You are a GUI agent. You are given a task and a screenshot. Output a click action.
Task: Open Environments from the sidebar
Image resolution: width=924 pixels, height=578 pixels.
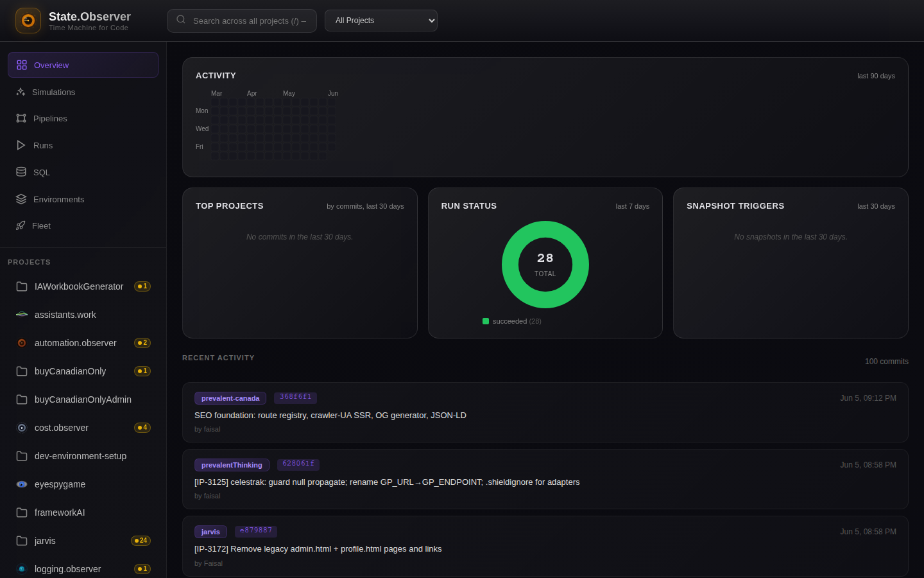pyautogui.click(x=83, y=199)
